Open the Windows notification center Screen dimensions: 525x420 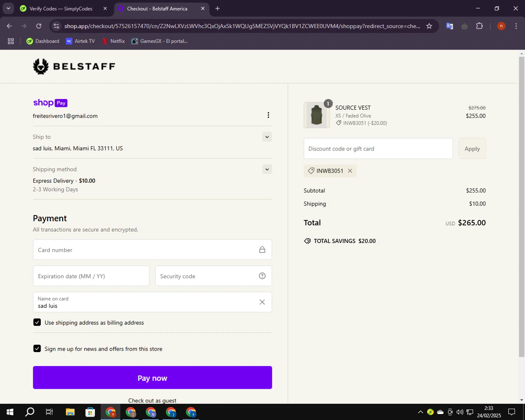point(512,412)
